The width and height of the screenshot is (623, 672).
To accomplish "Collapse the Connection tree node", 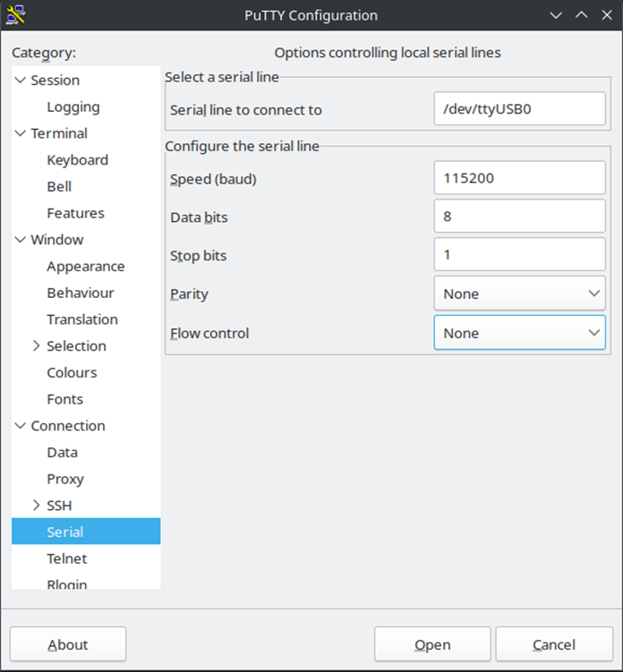I will (21, 426).
